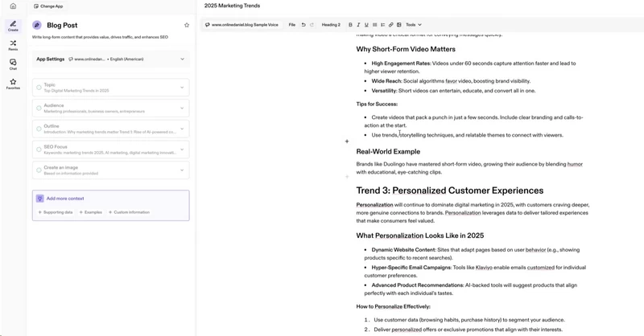The width and height of the screenshot is (644, 336).
Task: Expand the Outline field chevron
Action: coord(182,129)
